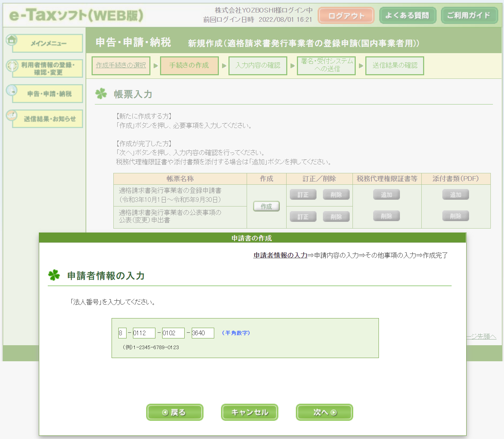Click the e-Taxソフト(WEB版) logo
The width and height of the screenshot is (504, 439).
pyautogui.click(x=76, y=15)
